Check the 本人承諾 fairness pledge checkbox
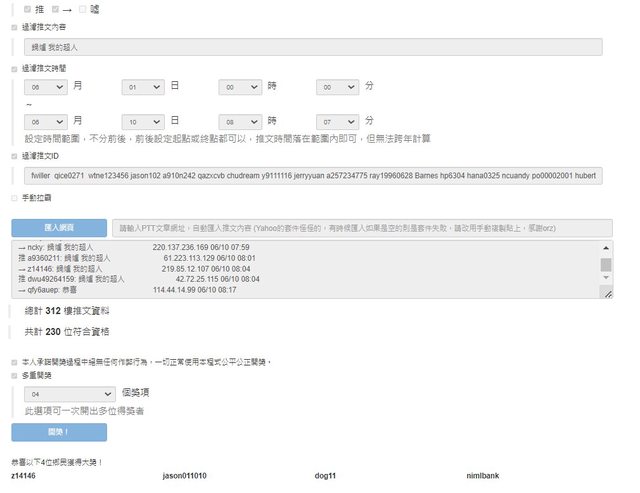The height and width of the screenshot is (493, 640). tap(14, 361)
